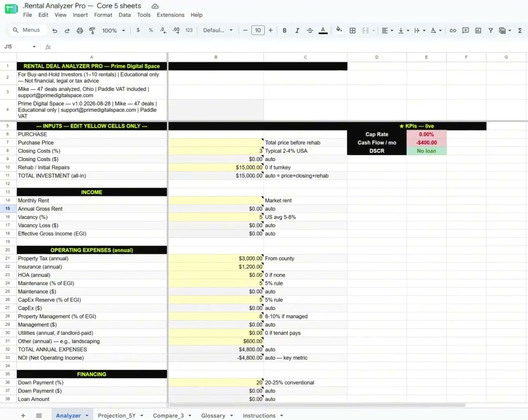This screenshot has height=420, width=528.
Task: Increase font size with plus button
Action: [271, 30]
